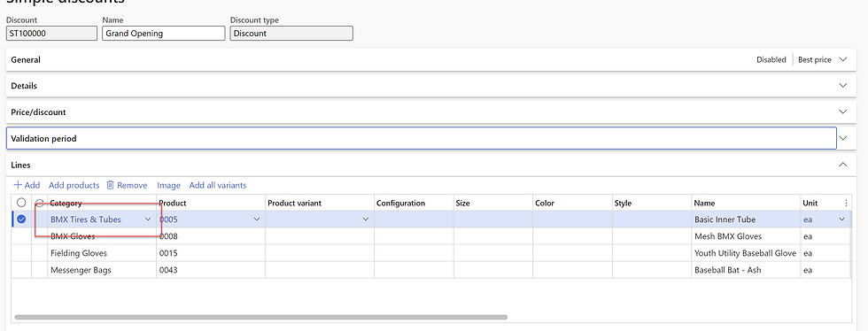
Task: Click Add all variants button
Action: pyautogui.click(x=218, y=186)
